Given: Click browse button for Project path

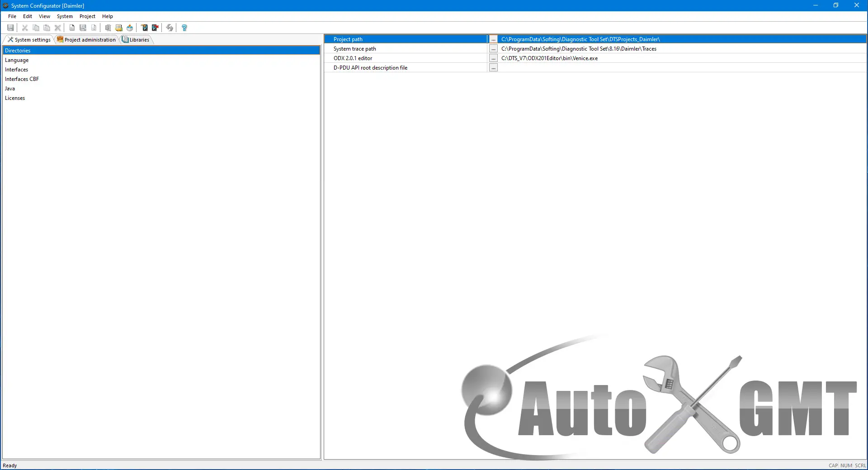Looking at the screenshot, I should (493, 39).
